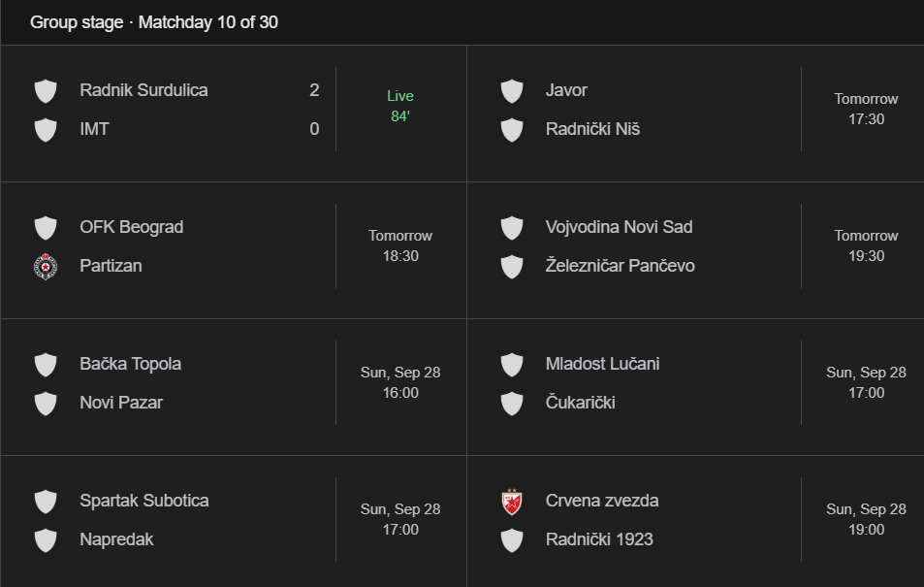Image resolution: width=924 pixels, height=587 pixels.
Task: Open the Železničar Pančevo team name
Action: pyautogui.click(x=620, y=266)
